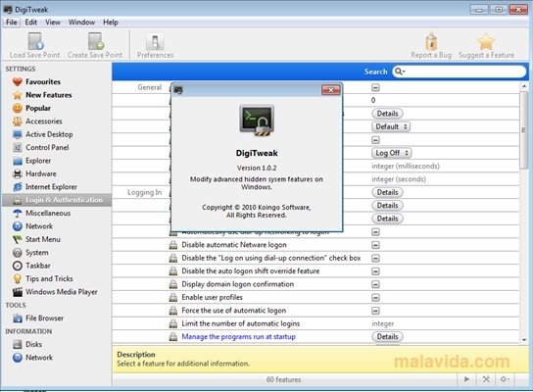Open Preferences from the toolbar

(155, 45)
